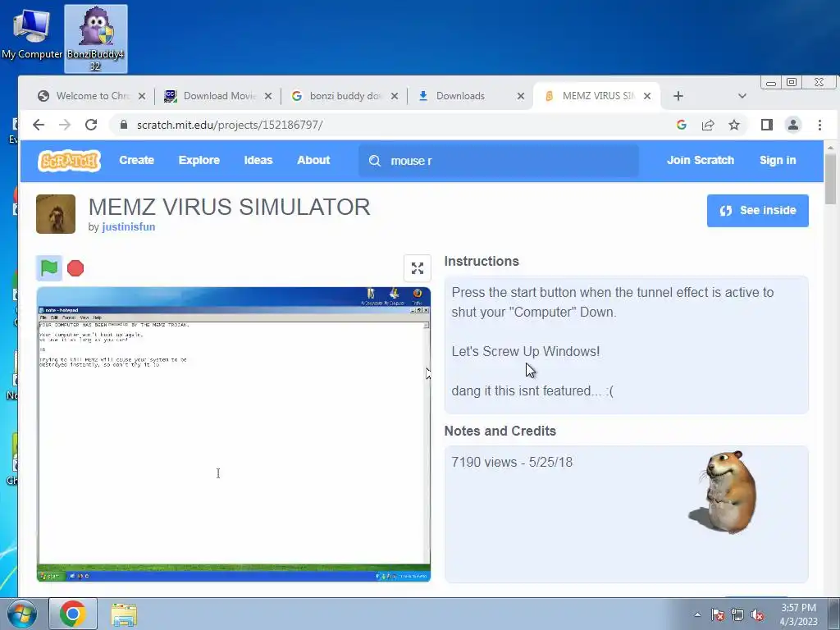Click the hamster desktop buddy

click(x=723, y=493)
